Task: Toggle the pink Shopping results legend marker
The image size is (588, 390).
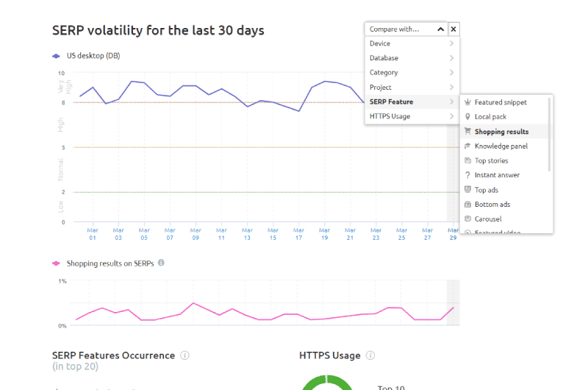Action: (x=57, y=263)
